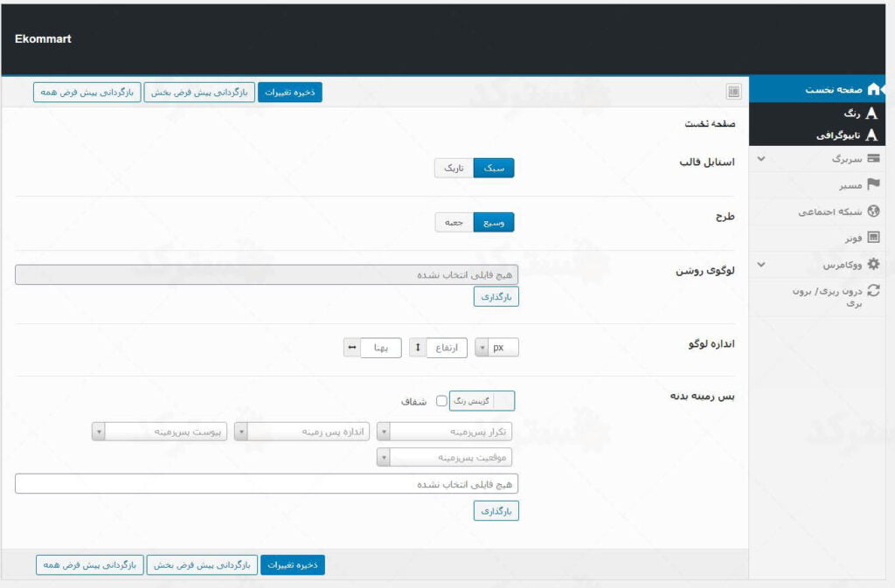Click بارگذاری under the light logo field
This screenshot has height=588, width=895.
pyautogui.click(x=496, y=297)
